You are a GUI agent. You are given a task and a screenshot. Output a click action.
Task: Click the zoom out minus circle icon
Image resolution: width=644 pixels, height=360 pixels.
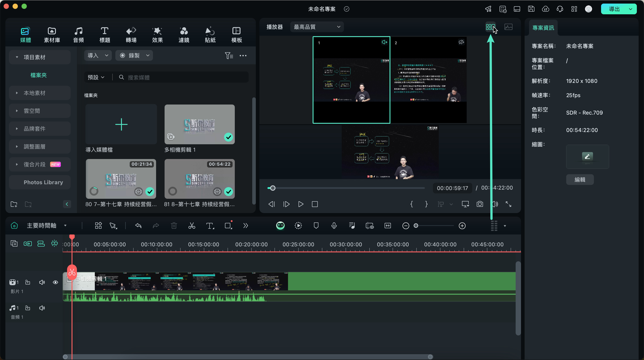(x=406, y=226)
